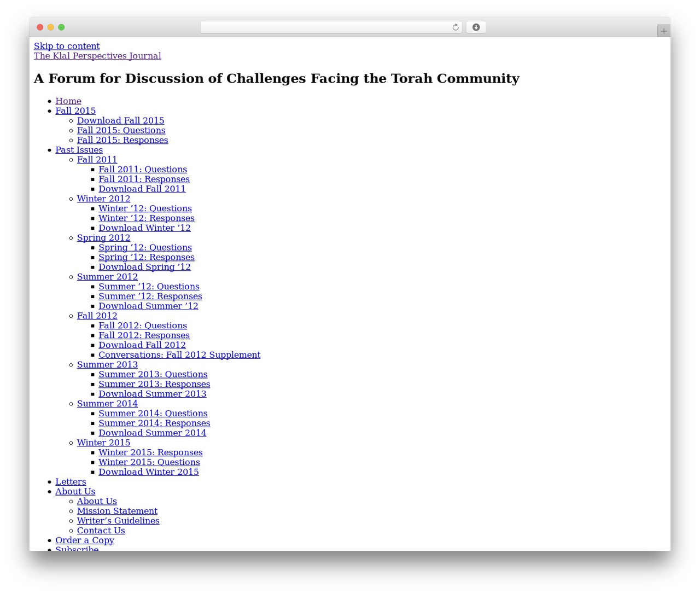Open the Winter 2012 issue link
This screenshot has width=700, height=593.
[x=104, y=199]
